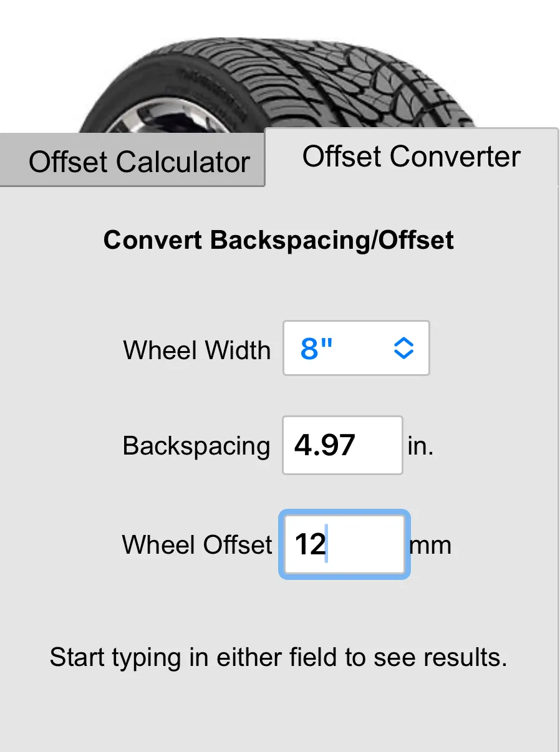The image size is (560, 752).
Task: Click the "mm" unit label
Action: [430, 546]
